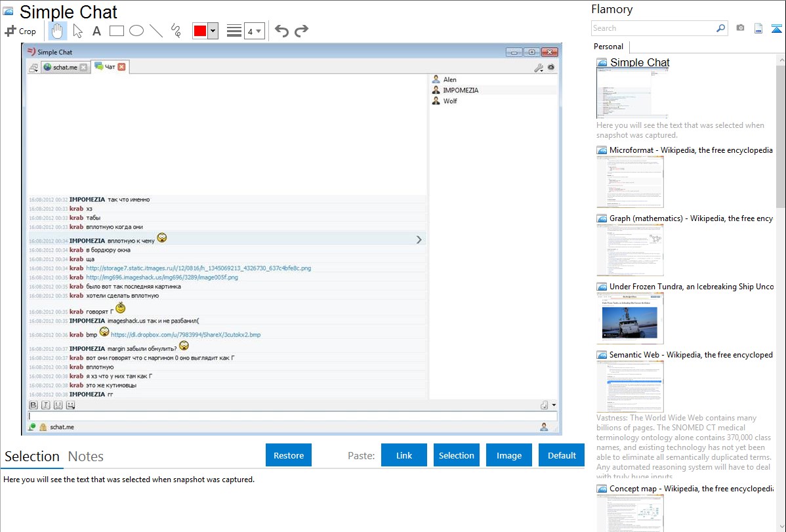
Task: Switch to the Personal tab
Action: point(609,47)
